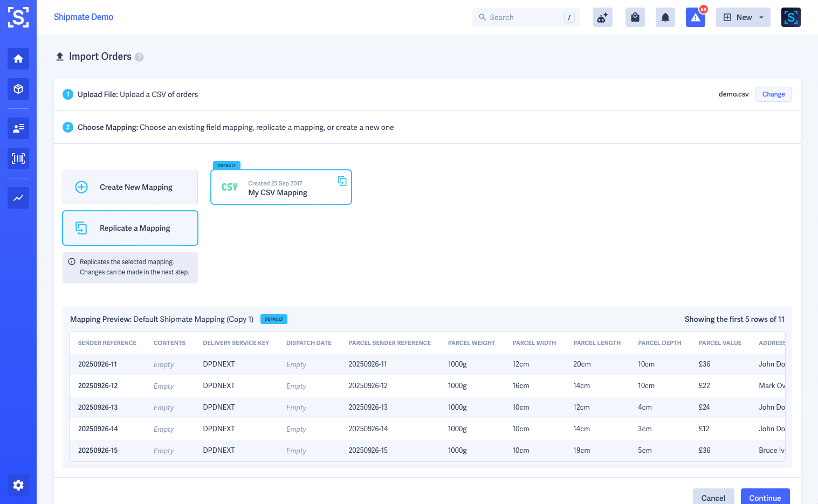Expand the New dropdown menu

[743, 17]
